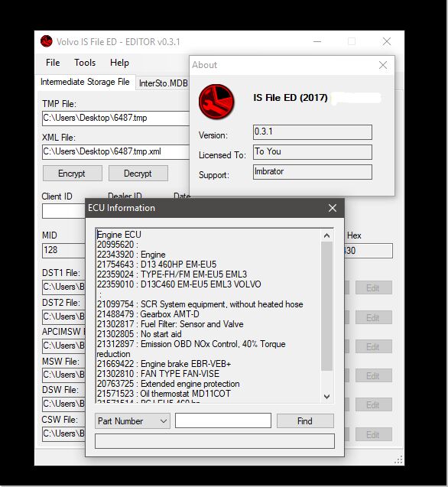448x487 pixels.
Task: Open the Tools menu
Action: point(85,63)
